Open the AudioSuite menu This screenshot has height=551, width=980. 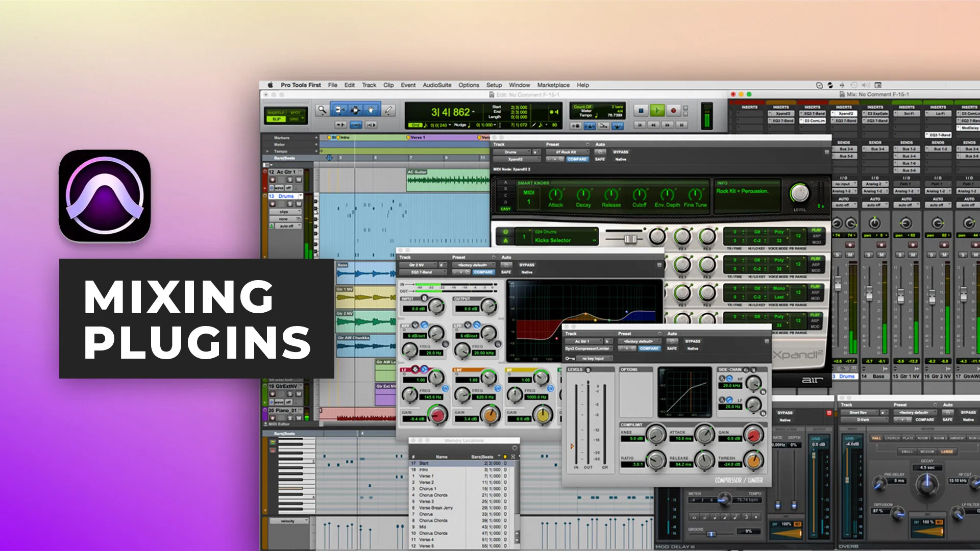437,85
